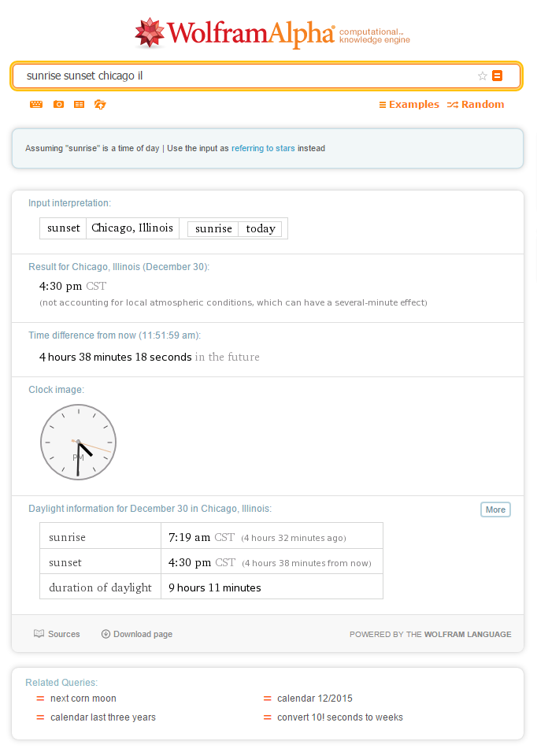The height and width of the screenshot is (756, 537).
Task: Click 'Related Queries:' heading
Action: [61, 683]
